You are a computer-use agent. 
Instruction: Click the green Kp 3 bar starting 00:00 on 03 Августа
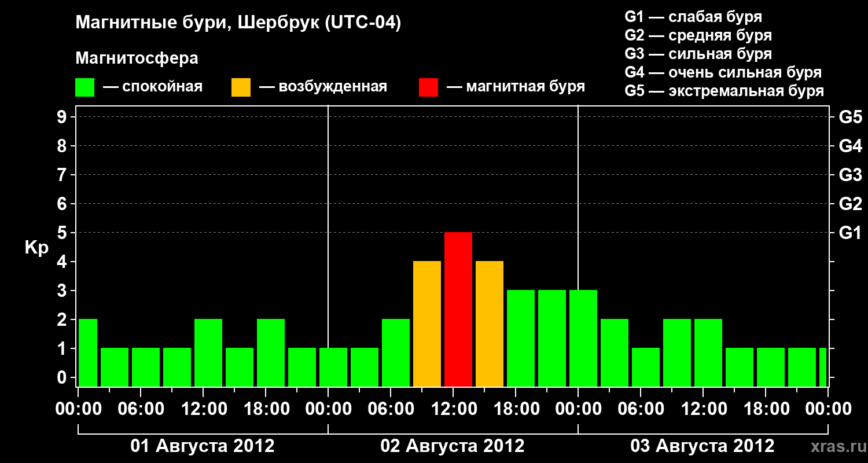[583, 338]
